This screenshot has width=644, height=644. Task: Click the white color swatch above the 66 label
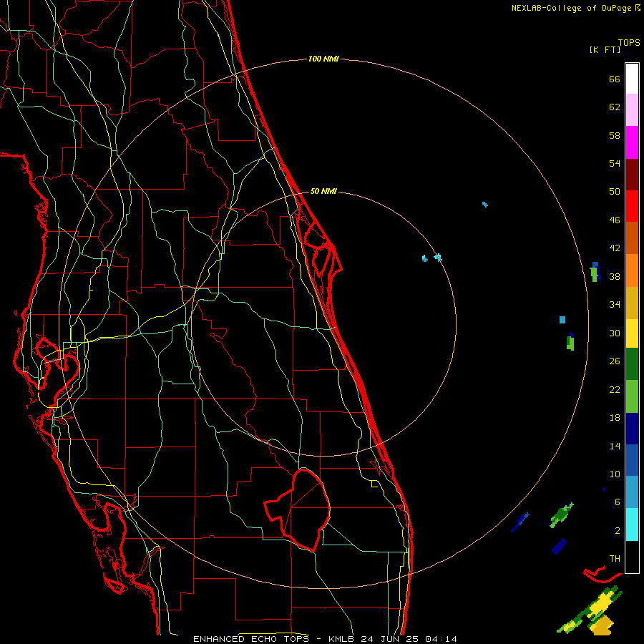tap(632, 79)
